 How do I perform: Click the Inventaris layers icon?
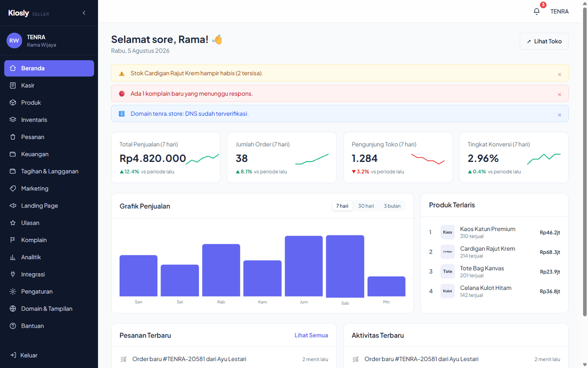click(x=13, y=120)
